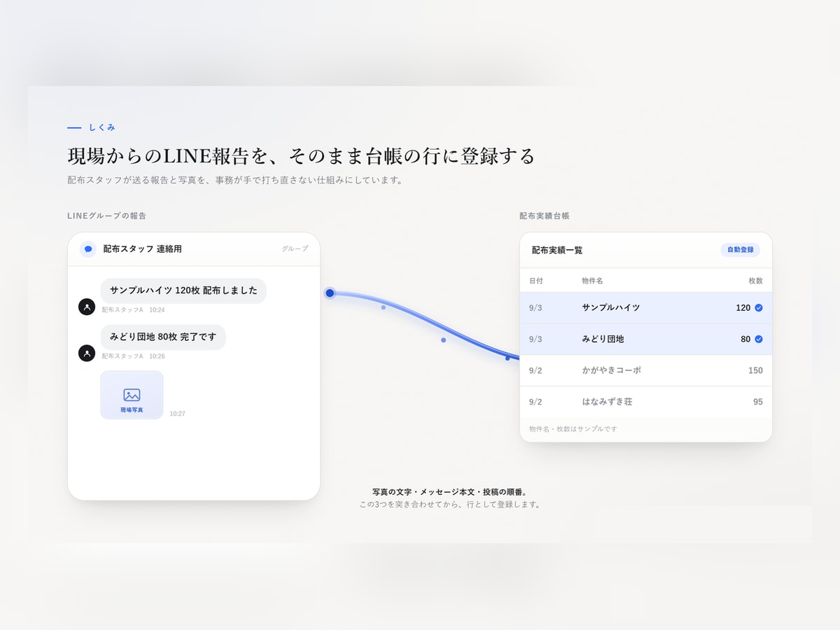Click the 95 count value
Image resolution: width=840 pixels, height=630 pixels.
tap(758, 402)
